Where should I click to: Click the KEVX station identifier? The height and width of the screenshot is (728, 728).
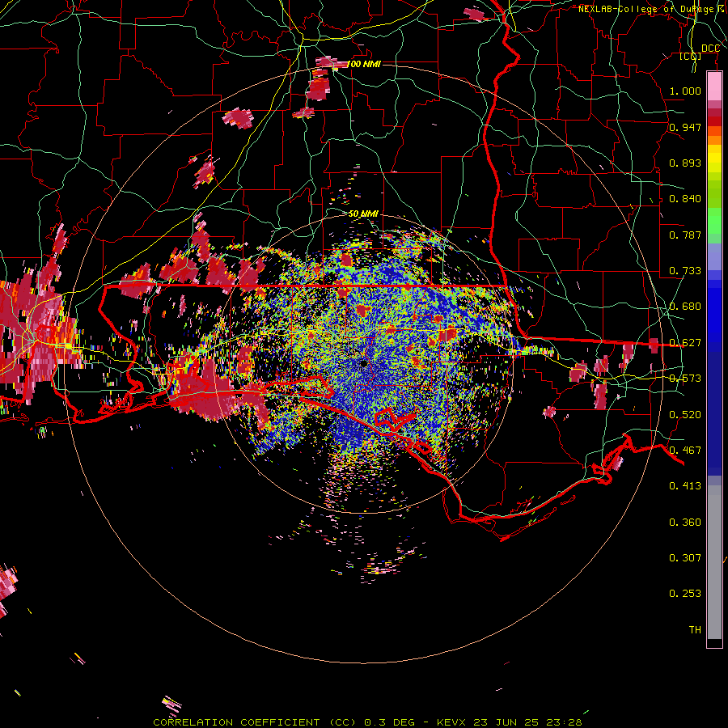451,722
